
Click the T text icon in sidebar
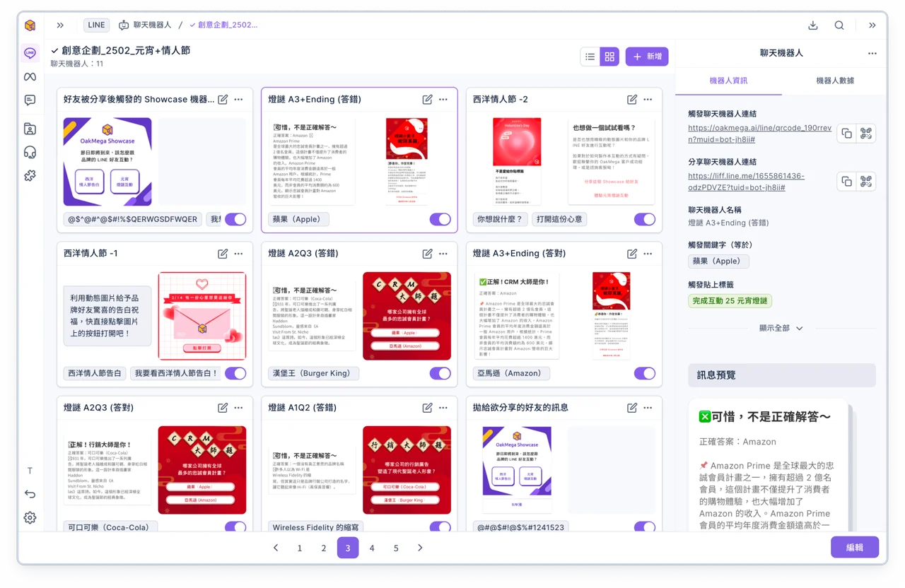pyautogui.click(x=30, y=471)
